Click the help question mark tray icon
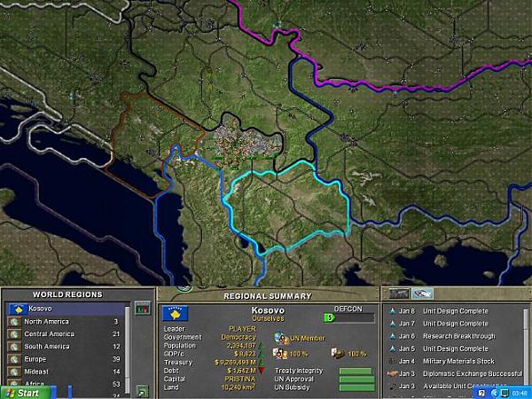This screenshot has height=399, width=532. point(481,393)
